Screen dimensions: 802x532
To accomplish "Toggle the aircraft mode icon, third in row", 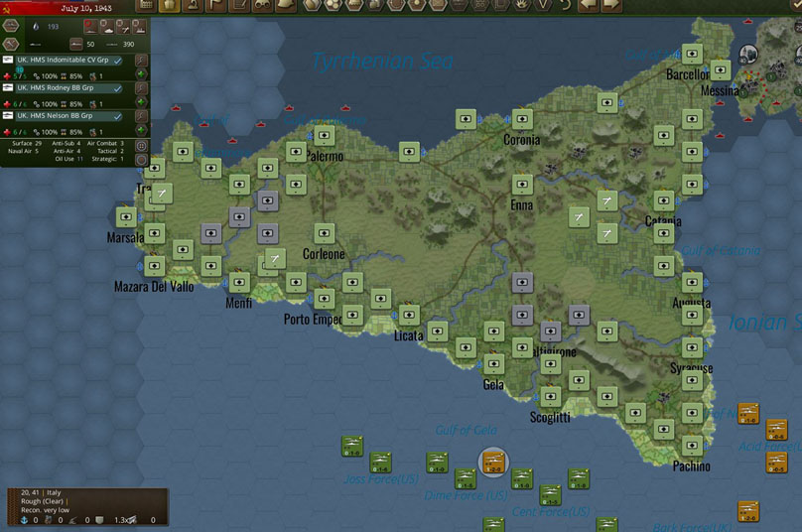I will click(x=123, y=27).
